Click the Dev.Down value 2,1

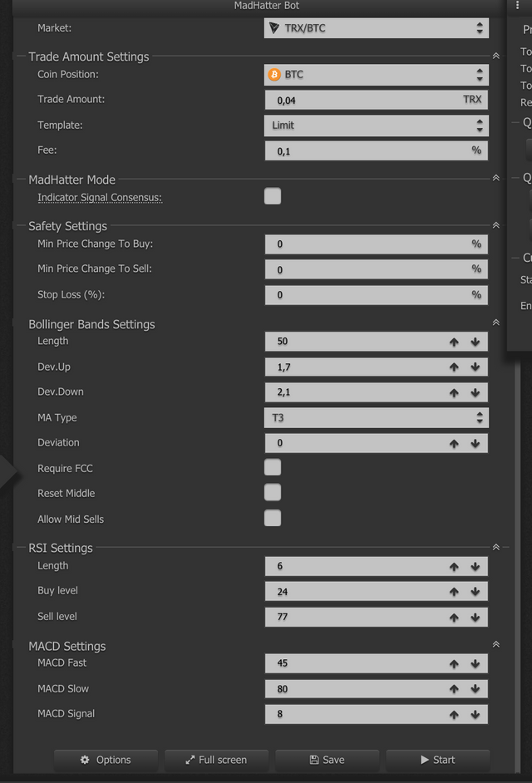click(283, 392)
